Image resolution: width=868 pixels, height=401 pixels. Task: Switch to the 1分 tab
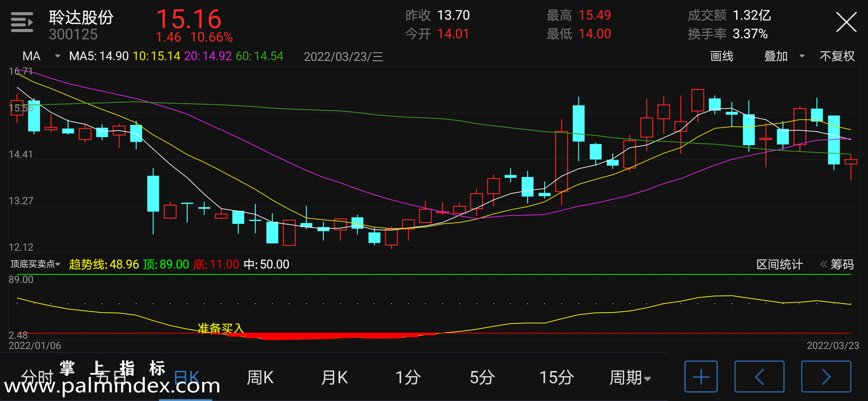[408, 378]
